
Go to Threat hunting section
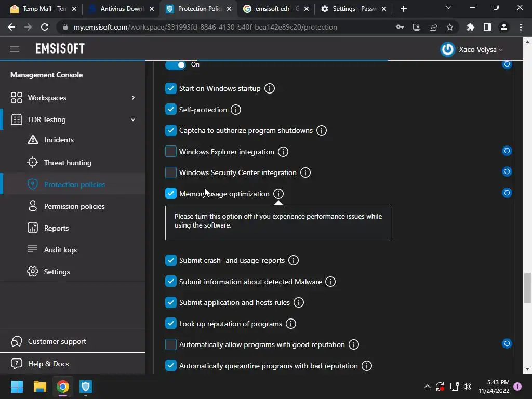click(68, 163)
